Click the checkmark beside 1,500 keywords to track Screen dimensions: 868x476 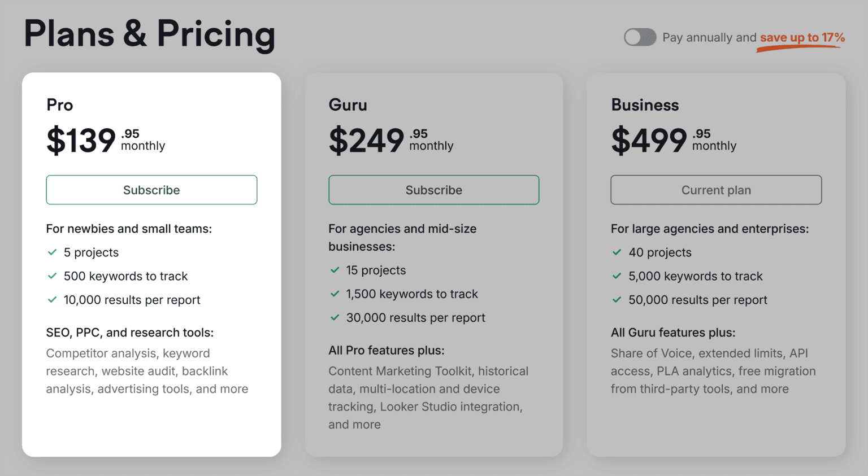click(x=335, y=294)
